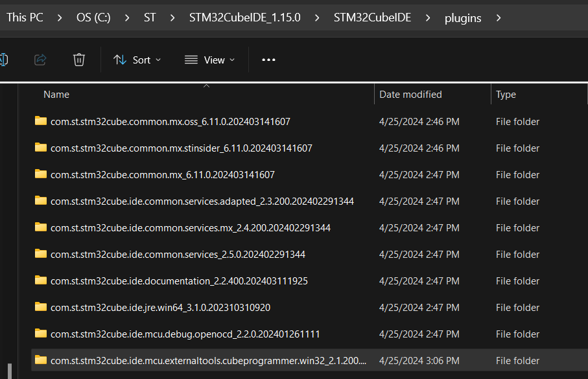Select the externaltools.cubeprogrammer.win32_2.1.200 folder name

[208, 361]
